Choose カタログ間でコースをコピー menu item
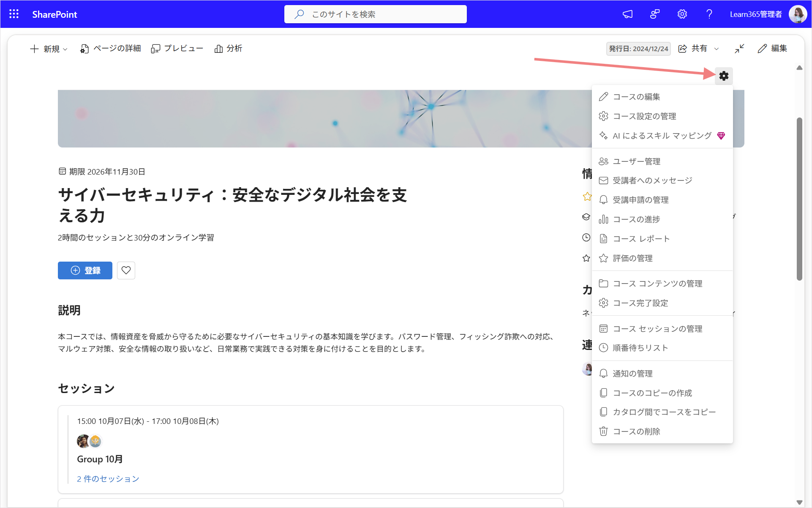Viewport: 812px width, 508px height. click(x=662, y=412)
